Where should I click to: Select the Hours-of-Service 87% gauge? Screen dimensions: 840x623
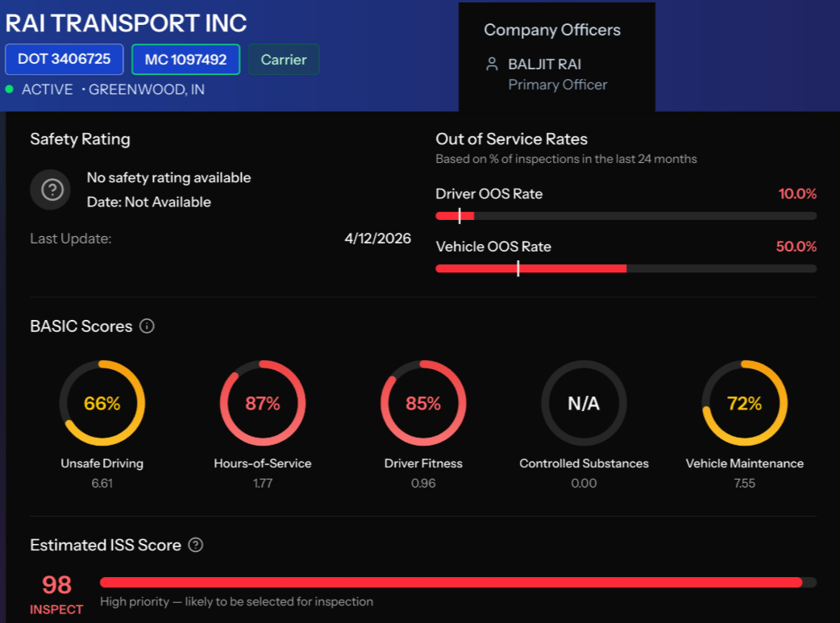[x=263, y=403]
